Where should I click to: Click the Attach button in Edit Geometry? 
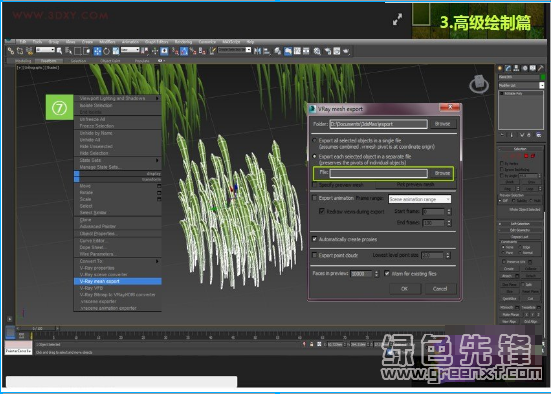click(506, 276)
